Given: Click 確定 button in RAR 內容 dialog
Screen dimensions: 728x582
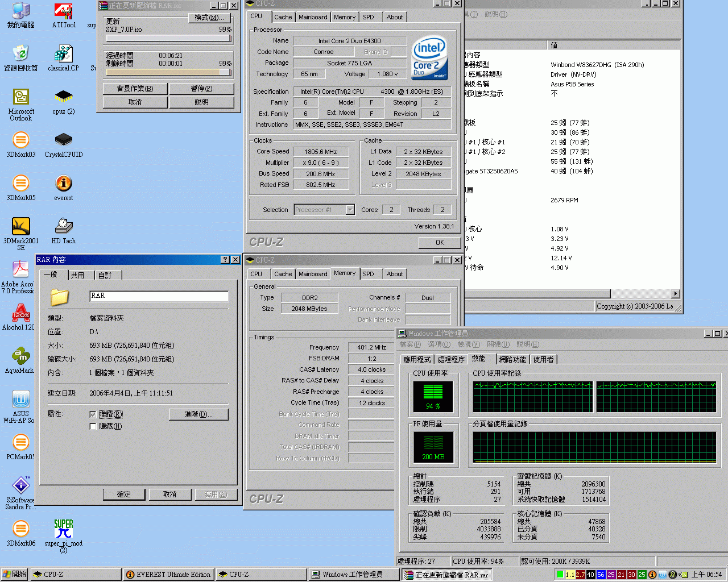Looking at the screenshot, I should [124, 494].
